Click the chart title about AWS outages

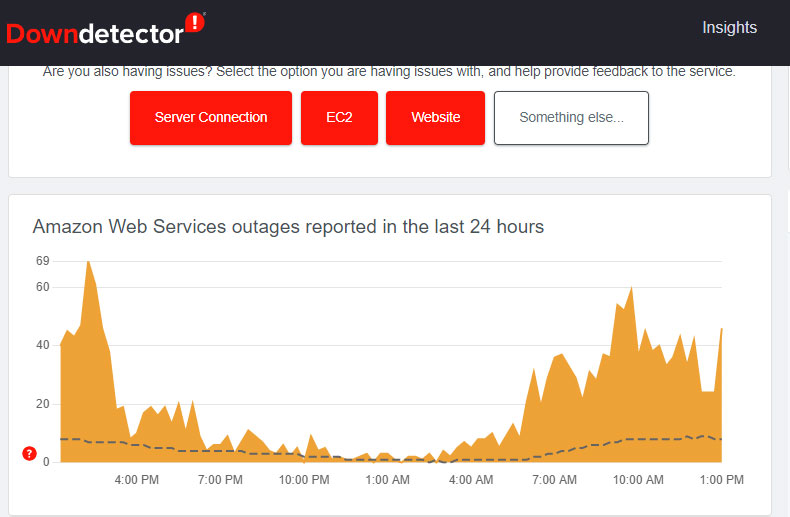pyautogui.click(x=288, y=227)
